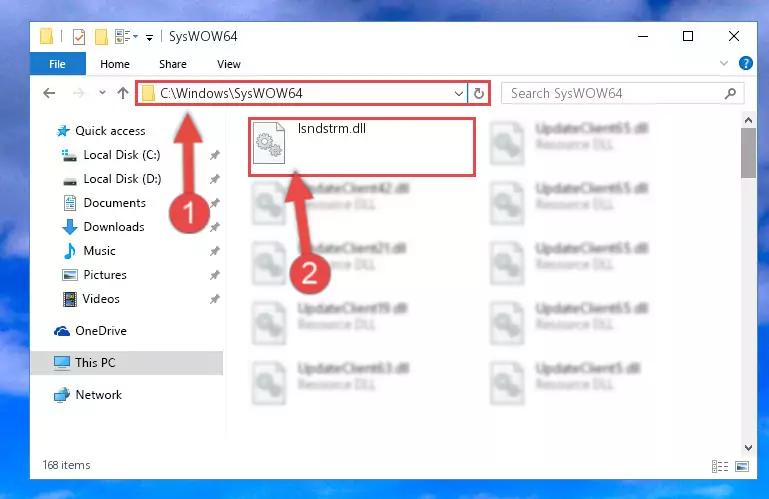Screen dimensions: 769x499
Task: Click the pin icon next to Videos
Action: point(214,299)
